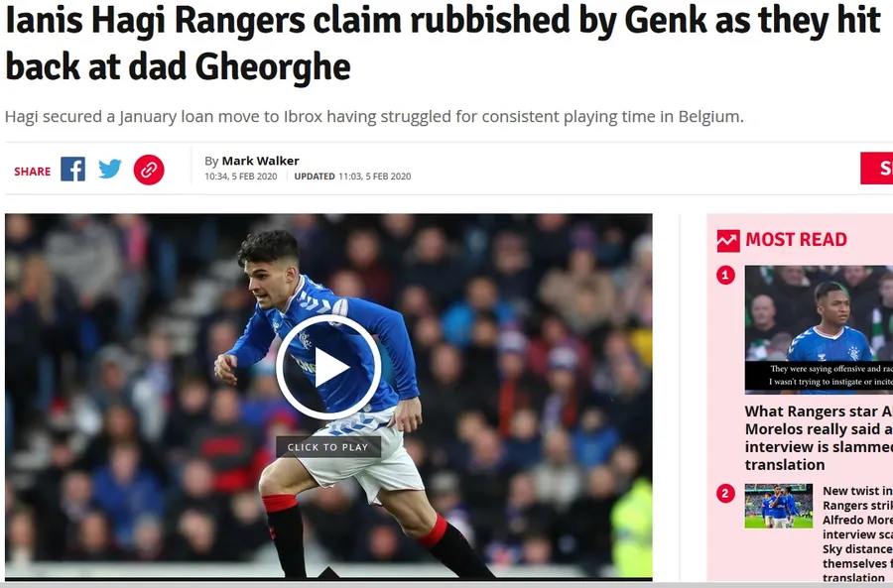This screenshot has height=588, width=893.
Task: Click the Most Read trending arrow icon
Action: pyautogui.click(x=728, y=240)
